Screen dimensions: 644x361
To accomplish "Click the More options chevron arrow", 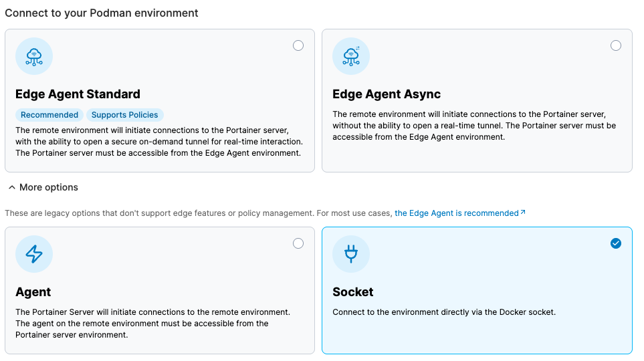I will tap(11, 187).
